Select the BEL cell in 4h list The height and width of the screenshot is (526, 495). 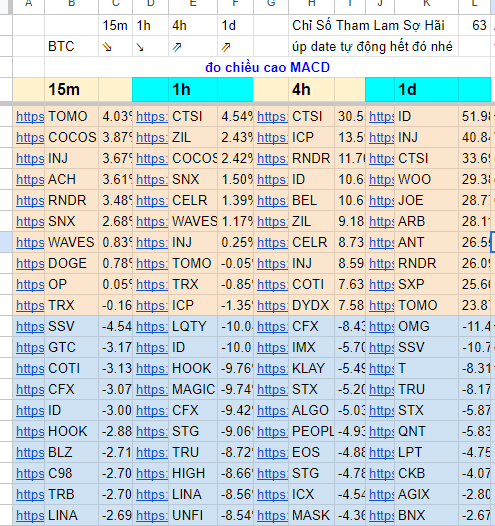(x=312, y=200)
